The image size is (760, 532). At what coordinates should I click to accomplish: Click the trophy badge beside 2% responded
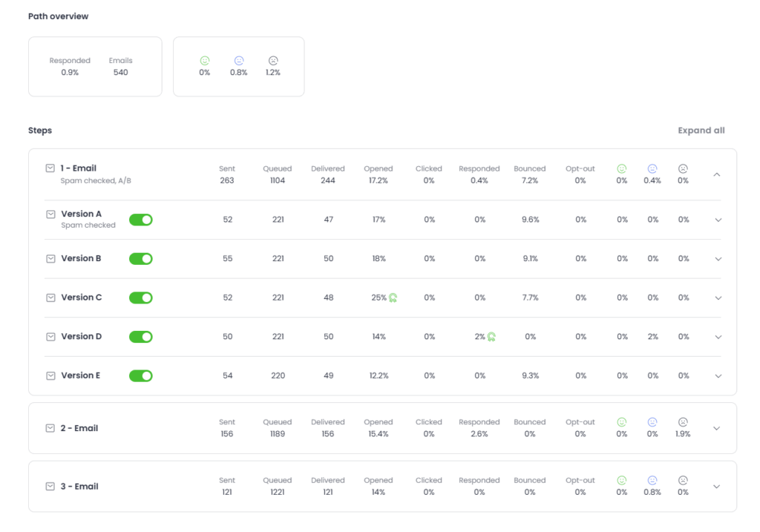[x=491, y=337]
